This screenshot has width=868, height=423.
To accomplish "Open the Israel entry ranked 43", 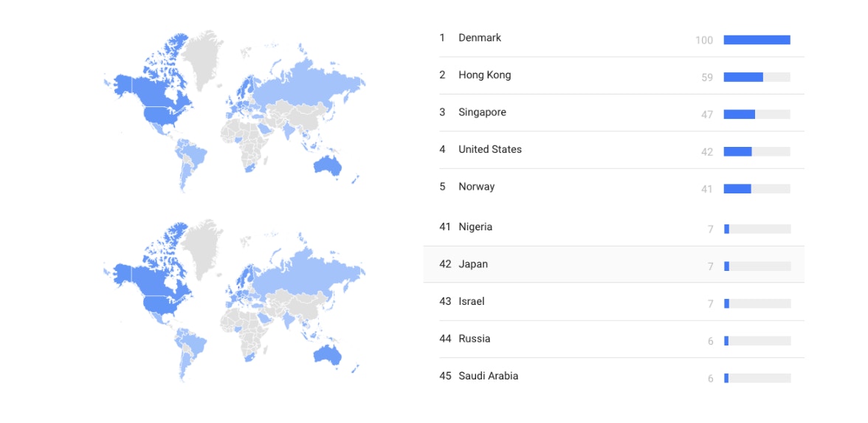I will pyautogui.click(x=471, y=302).
